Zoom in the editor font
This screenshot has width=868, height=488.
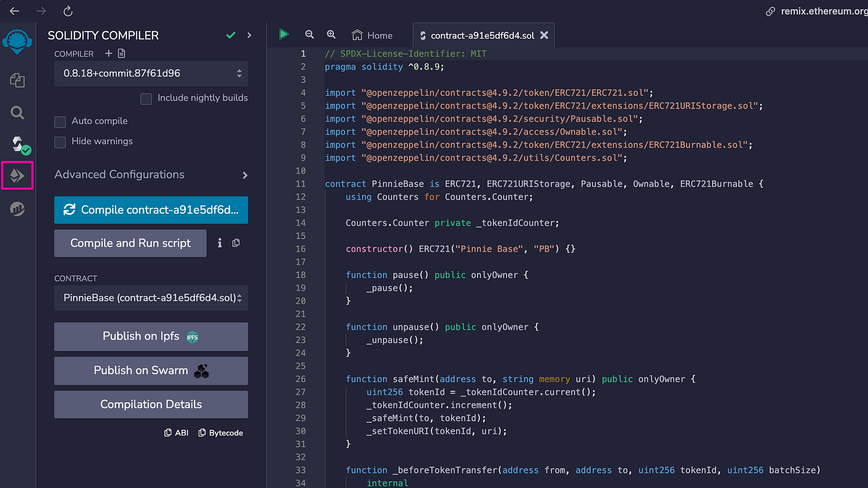coord(331,35)
